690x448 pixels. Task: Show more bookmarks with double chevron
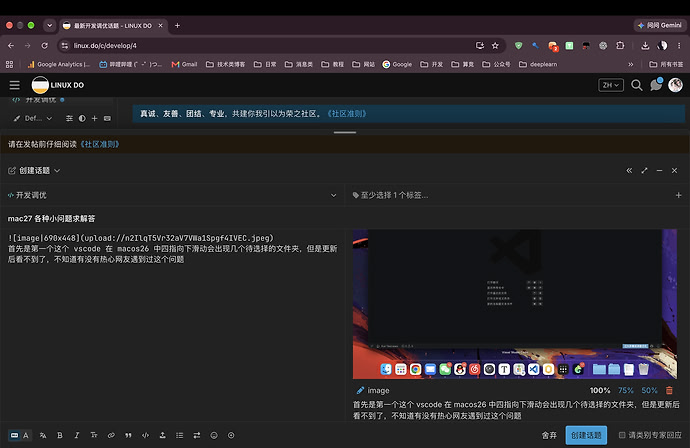(x=631, y=64)
